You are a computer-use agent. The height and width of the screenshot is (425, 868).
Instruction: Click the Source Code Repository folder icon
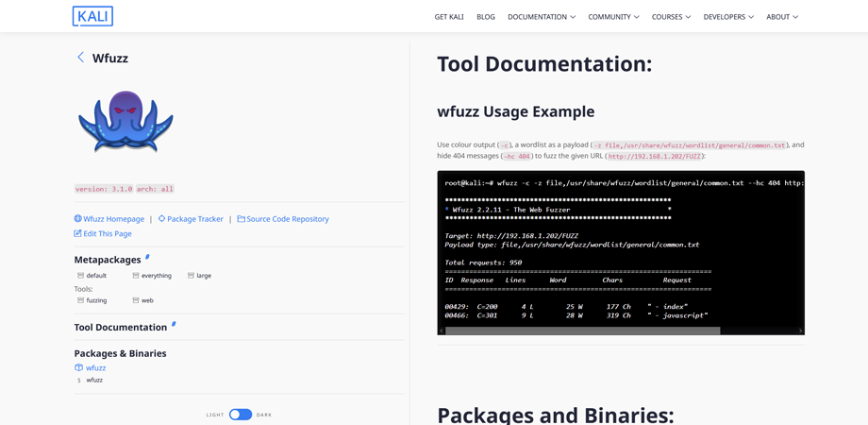click(241, 219)
